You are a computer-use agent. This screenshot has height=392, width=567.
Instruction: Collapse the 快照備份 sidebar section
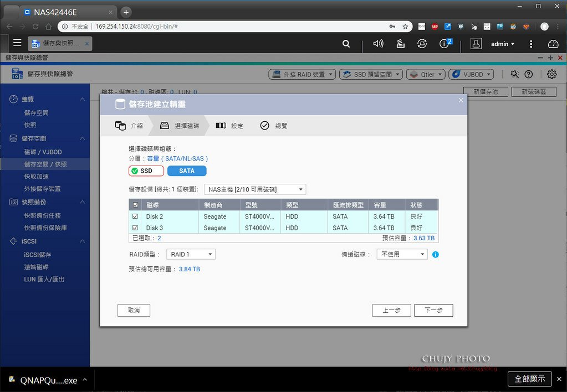83,202
